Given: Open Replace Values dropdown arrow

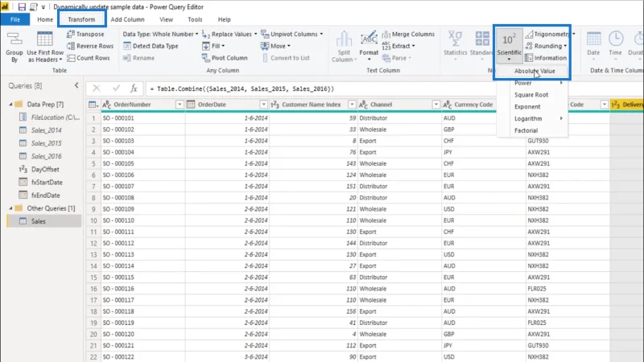Looking at the screenshot, I should tap(255, 34).
